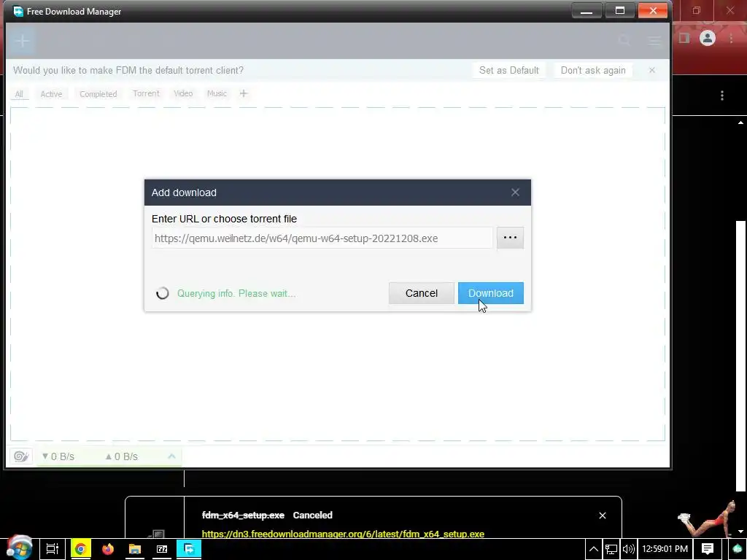The width and height of the screenshot is (747, 560).
Task: Click the green tray icon at the taskbar's end
Action: click(737, 549)
